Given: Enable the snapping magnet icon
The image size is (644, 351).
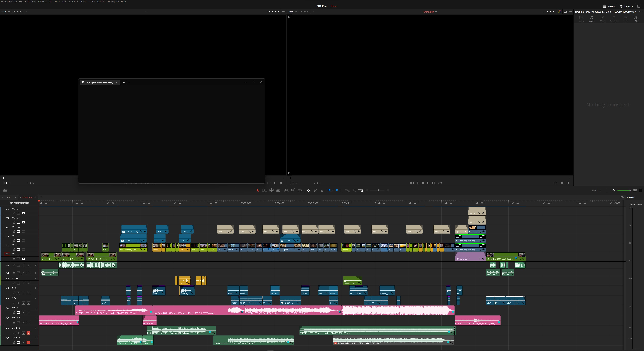Looking at the screenshot, I should pyautogui.click(x=309, y=190).
